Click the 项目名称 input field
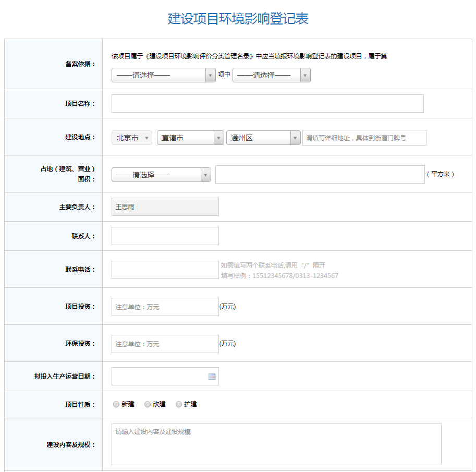This screenshot has height=472, width=476. click(267, 104)
